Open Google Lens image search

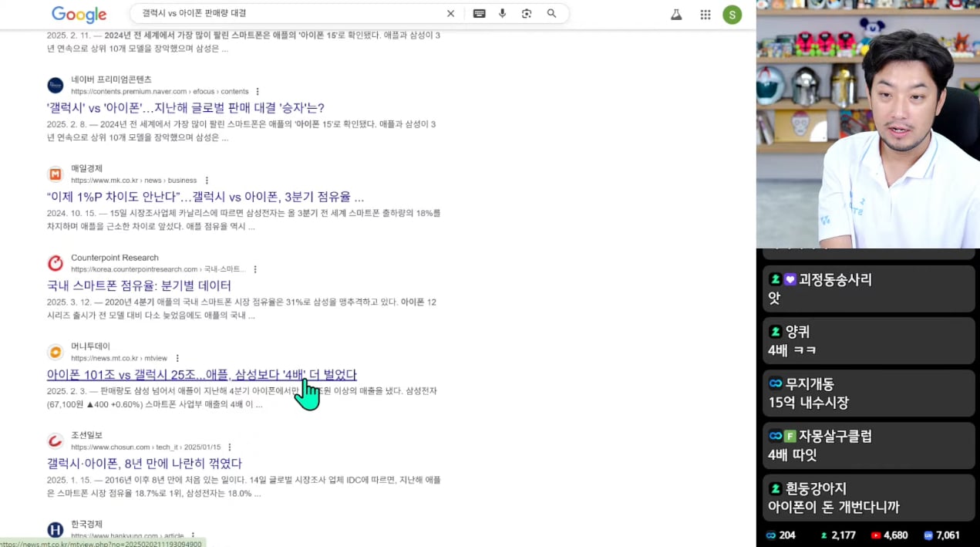coord(527,14)
